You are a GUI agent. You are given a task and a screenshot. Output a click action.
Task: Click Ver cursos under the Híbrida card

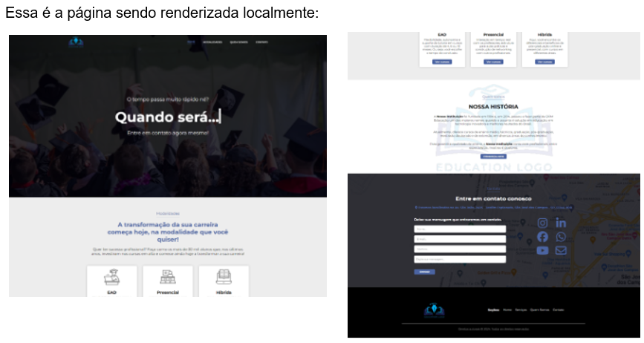click(544, 62)
